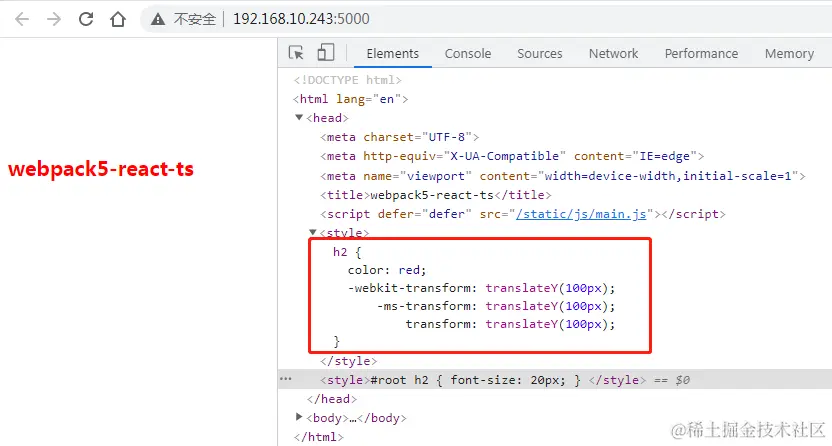Select the meta charset UTF-8 node

400,137
